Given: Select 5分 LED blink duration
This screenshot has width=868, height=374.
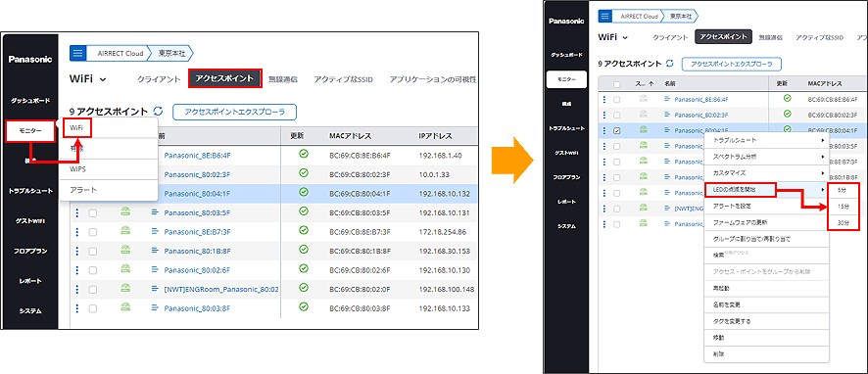Looking at the screenshot, I should (842, 189).
